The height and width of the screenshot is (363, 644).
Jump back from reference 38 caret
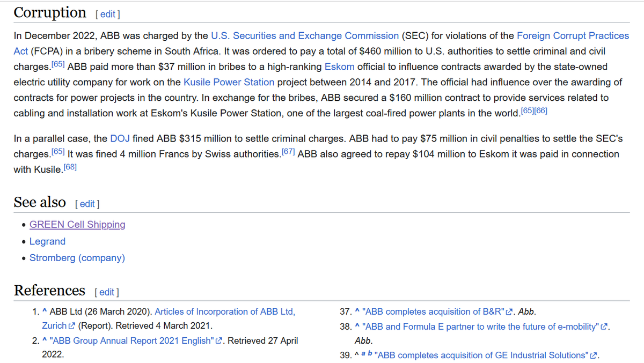tap(356, 327)
